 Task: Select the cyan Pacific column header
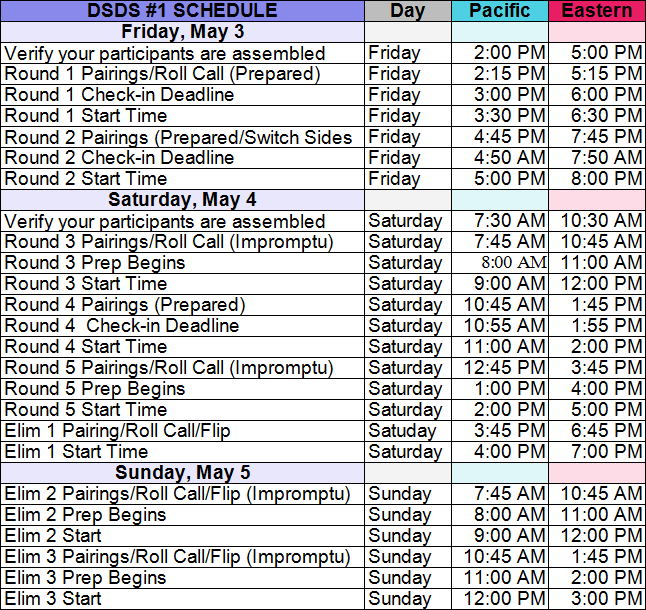pos(499,11)
